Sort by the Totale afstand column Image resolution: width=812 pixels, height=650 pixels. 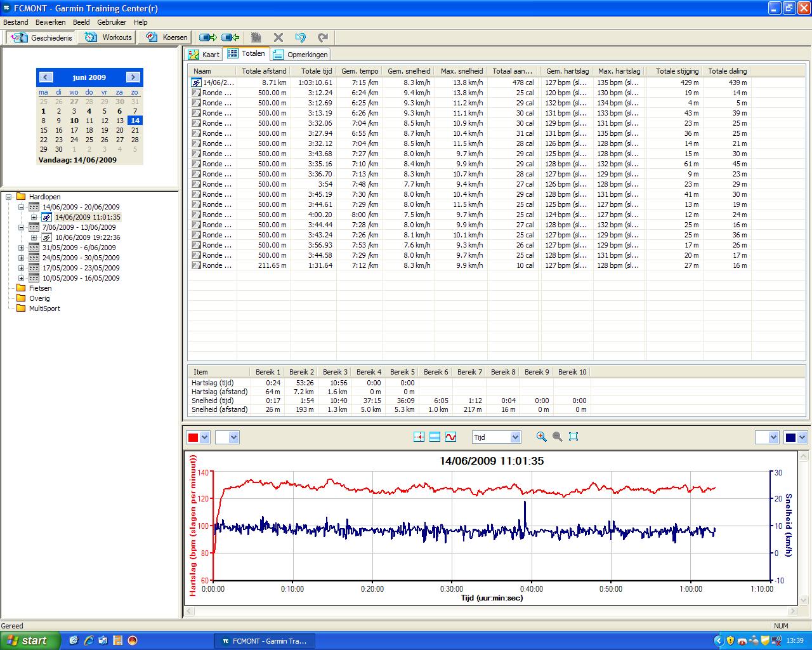pyautogui.click(x=264, y=71)
